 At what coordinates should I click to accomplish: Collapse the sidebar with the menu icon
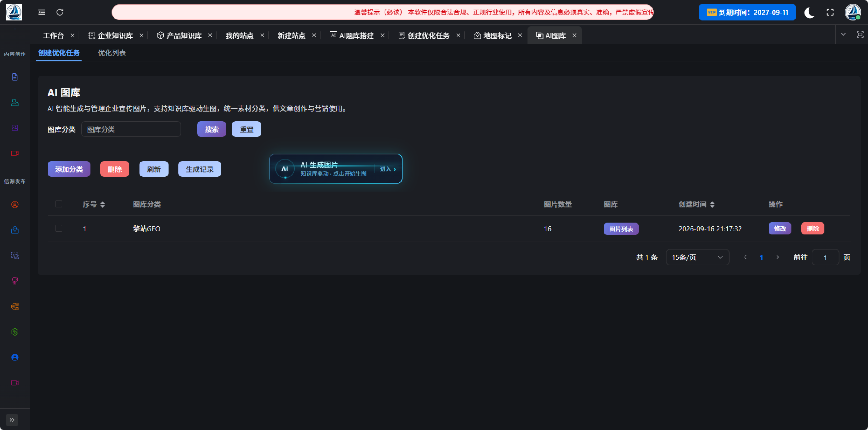coord(42,13)
